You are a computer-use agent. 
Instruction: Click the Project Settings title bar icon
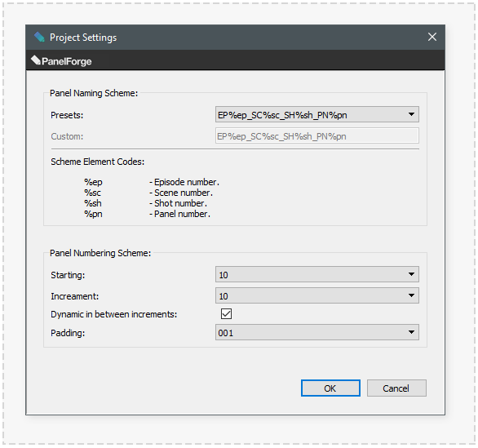[39, 38]
